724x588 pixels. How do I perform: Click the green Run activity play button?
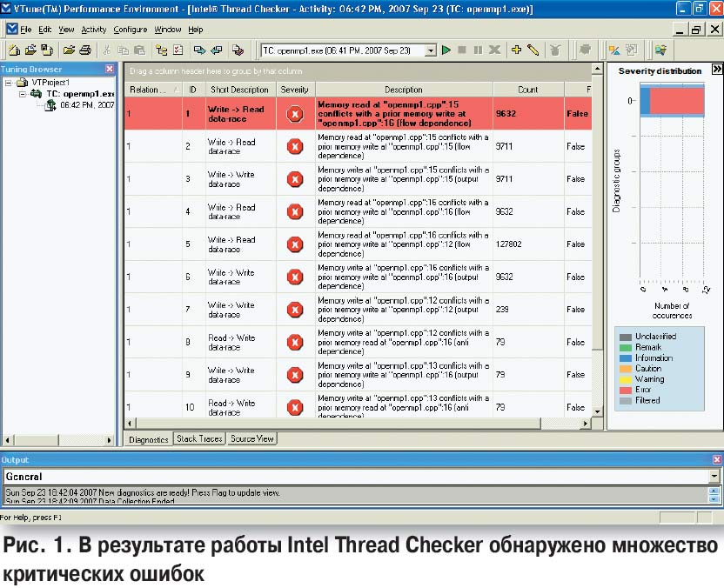[x=446, y=50]
